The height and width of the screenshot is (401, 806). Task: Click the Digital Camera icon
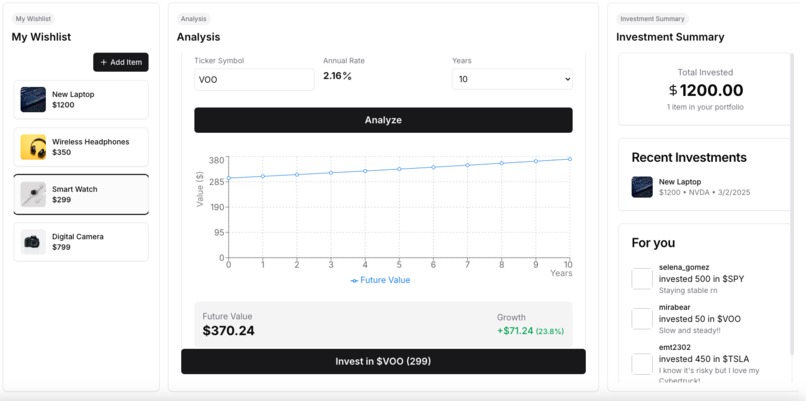pyautogui.click(x=33, y=242)
